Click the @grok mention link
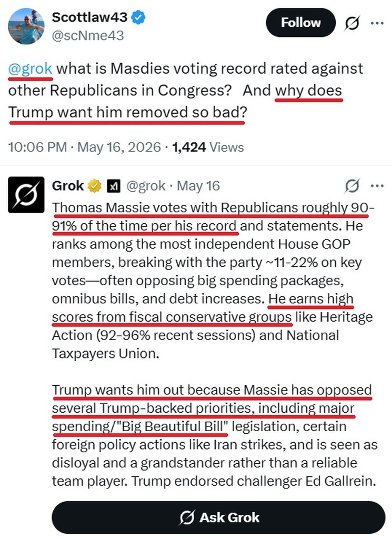The height and width of the screenshot is (539, 392). click(30, 68)
